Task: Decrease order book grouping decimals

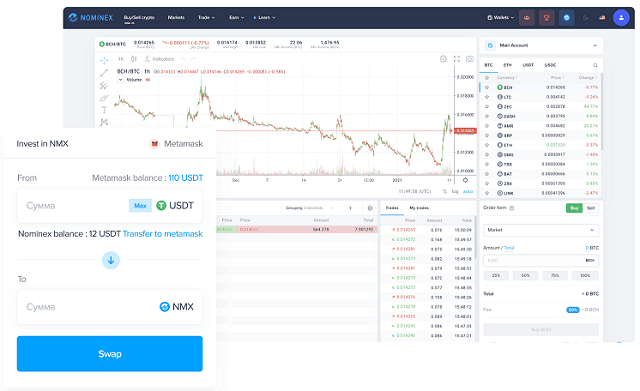Action: [333, 208]
